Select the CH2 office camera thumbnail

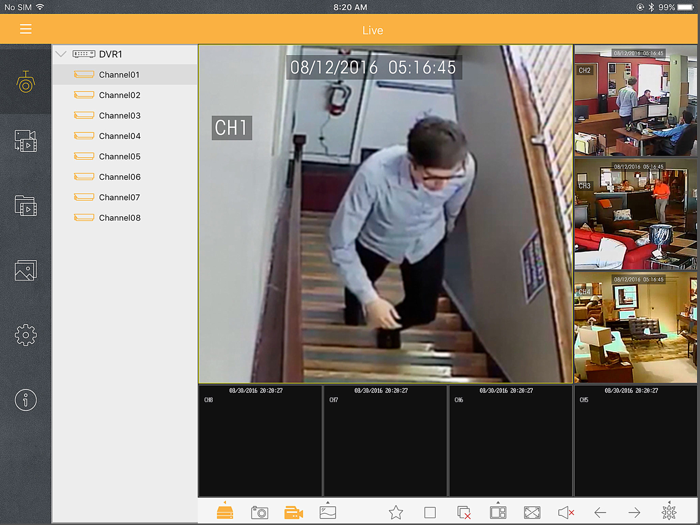[x=636, y=100]
